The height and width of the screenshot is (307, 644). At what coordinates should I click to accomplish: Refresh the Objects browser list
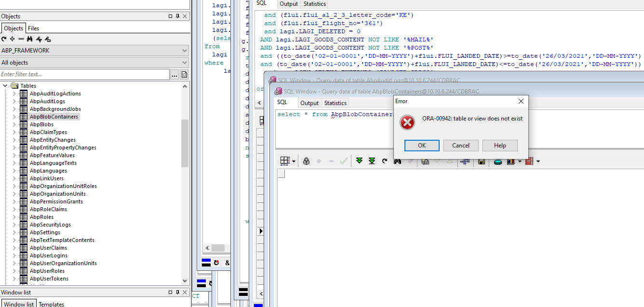tap(4, 39)
